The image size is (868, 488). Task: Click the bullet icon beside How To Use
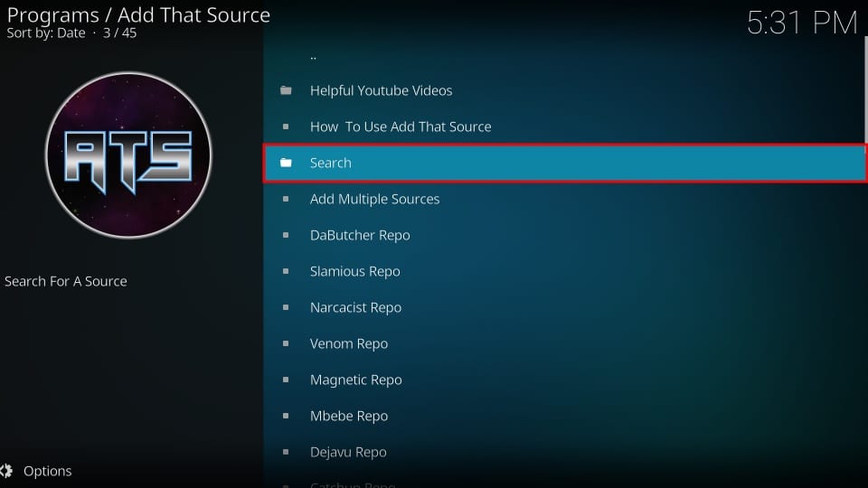[286, 127]
